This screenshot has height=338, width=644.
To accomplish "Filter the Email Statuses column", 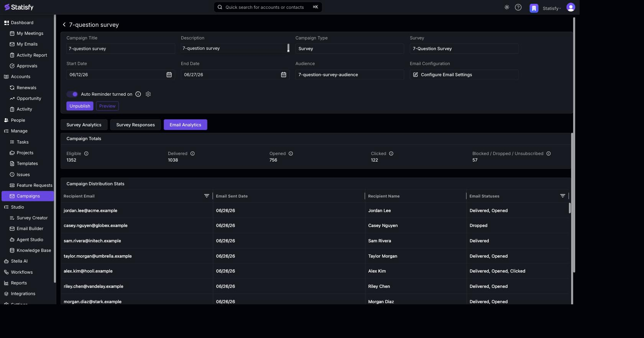I will (563, 196).
